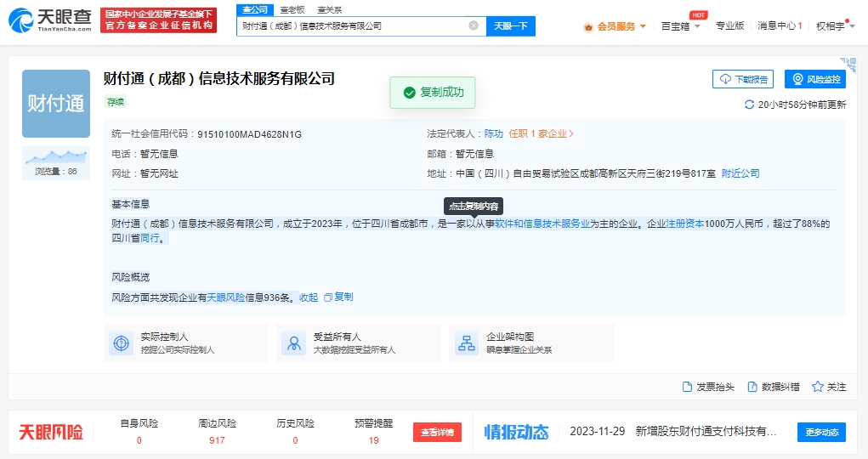Click the 查看详情 red button

pyautogui.click(x=437, y=432)
